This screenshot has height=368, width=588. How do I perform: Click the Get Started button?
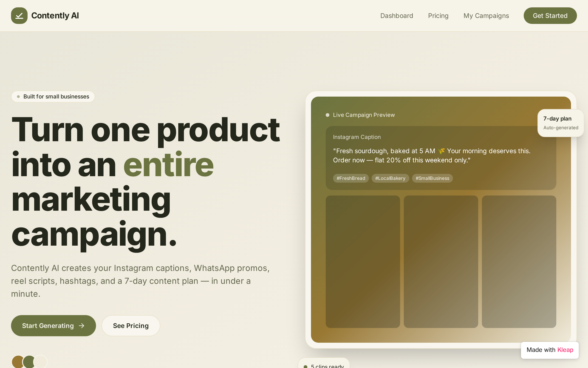click(x=550, y=16)
